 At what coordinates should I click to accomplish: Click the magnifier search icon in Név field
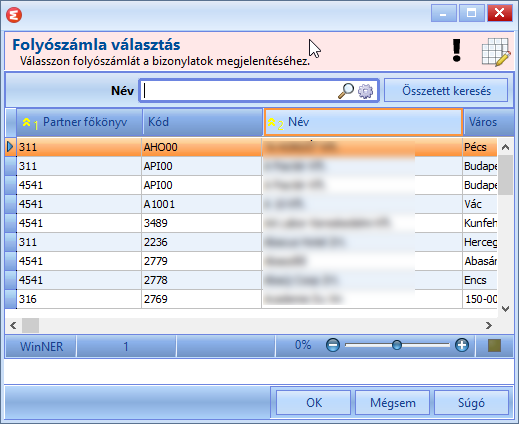pyautogui.click(x=346, y=91)
